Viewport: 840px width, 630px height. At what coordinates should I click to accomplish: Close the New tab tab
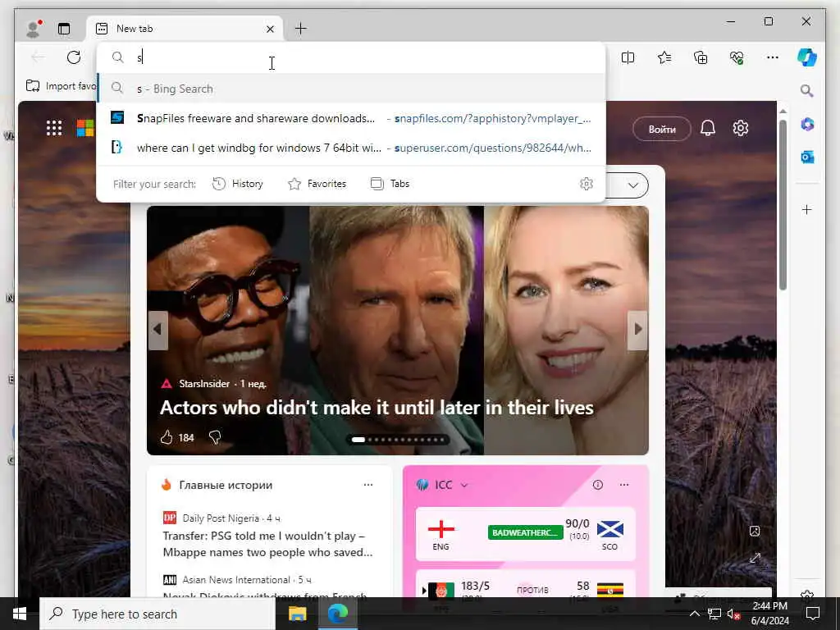click(270, 29)
